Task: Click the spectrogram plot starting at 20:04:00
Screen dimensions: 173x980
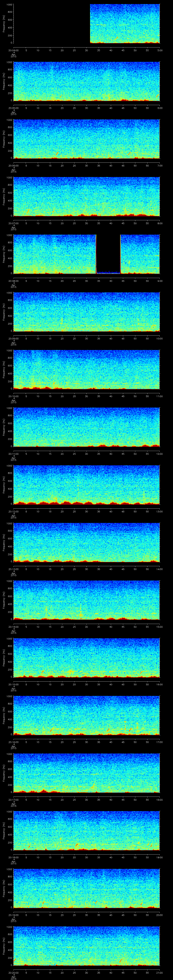Action: pyautogui.click(x=86, y=24)
